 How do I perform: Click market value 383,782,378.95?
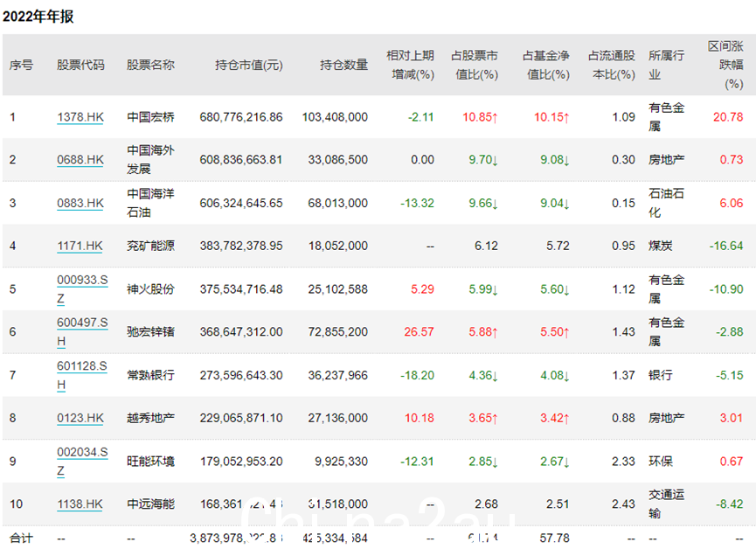point(241,246)
